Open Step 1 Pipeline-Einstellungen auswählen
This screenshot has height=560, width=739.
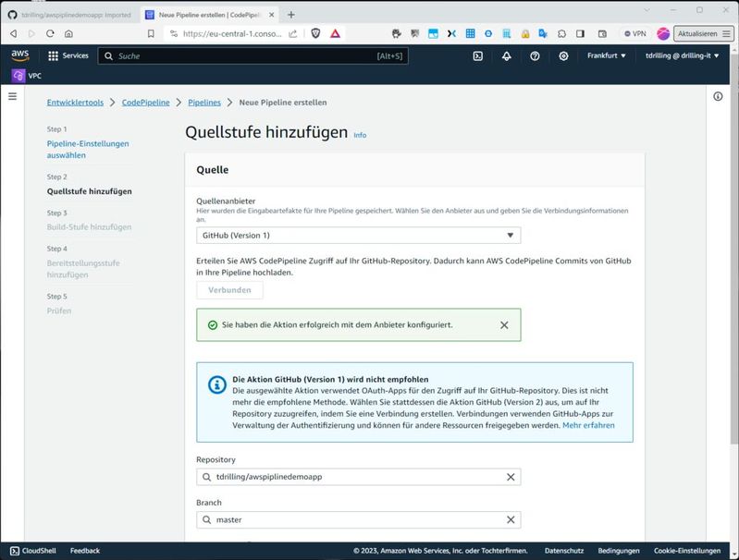pyautogui.click(x=88, y=150)
